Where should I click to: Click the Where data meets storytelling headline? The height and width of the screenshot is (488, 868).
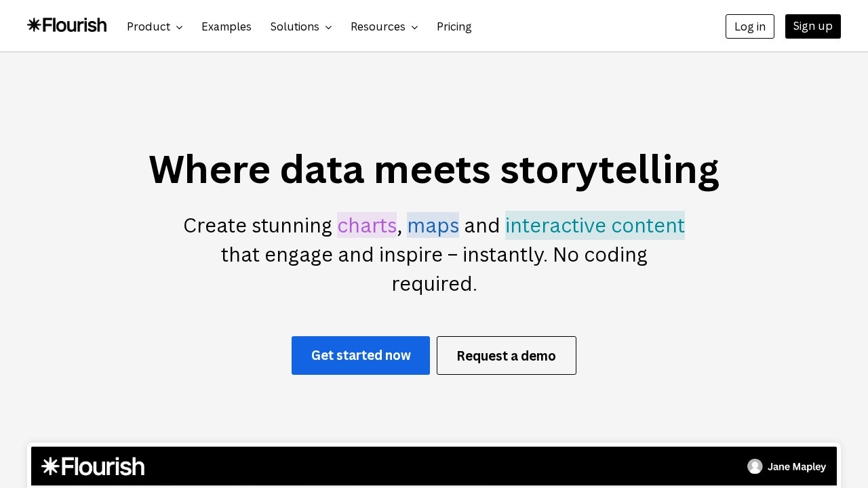click(433, 169)
